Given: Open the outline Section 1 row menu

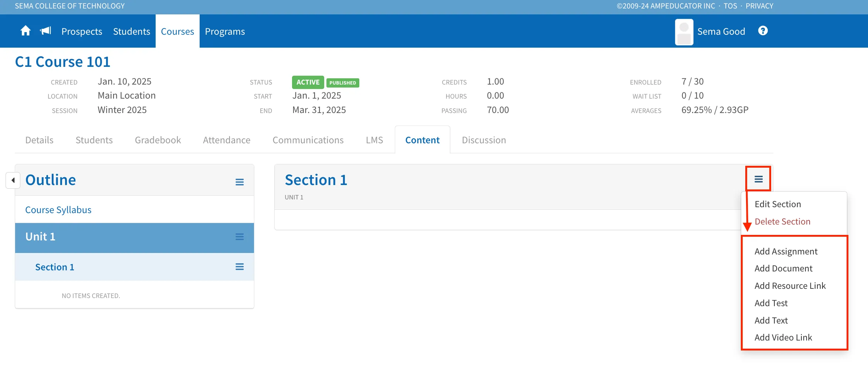Looking at the screenshot, I should [x=240, y=267].
